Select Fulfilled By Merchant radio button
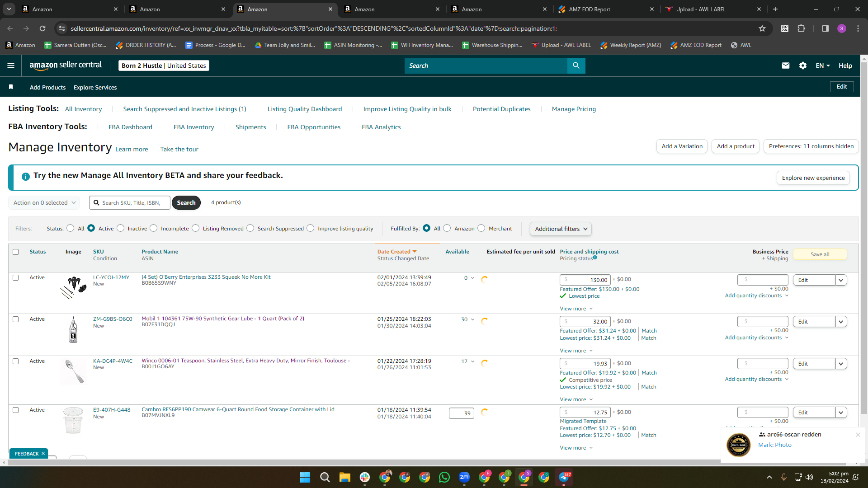The image size is (868, 488). [481, 228]
